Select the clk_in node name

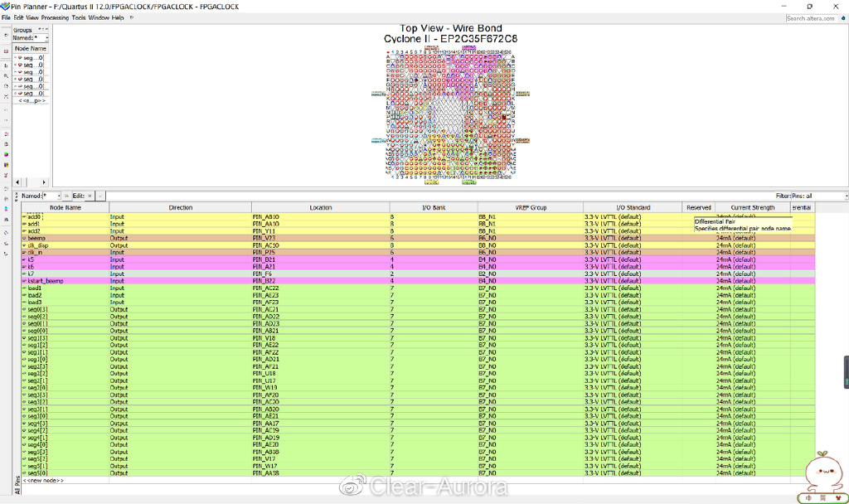click(35, 252)
